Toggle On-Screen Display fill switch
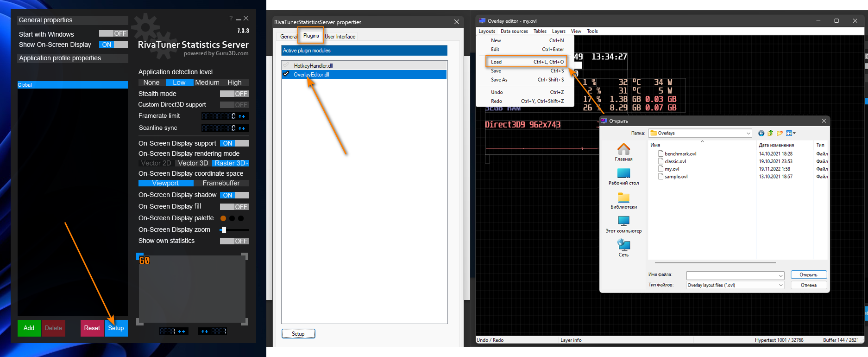Viewport: 868px width, 357px height. [234, 207]
